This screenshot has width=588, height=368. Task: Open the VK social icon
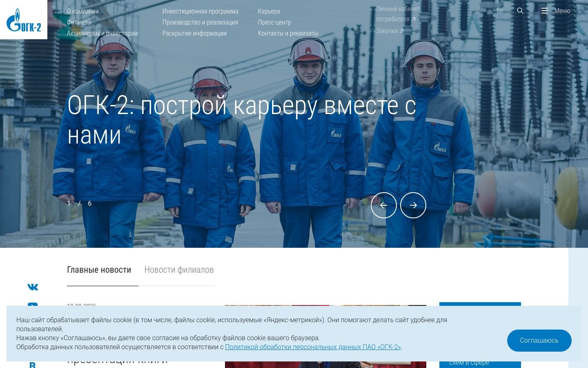point(33,287)
